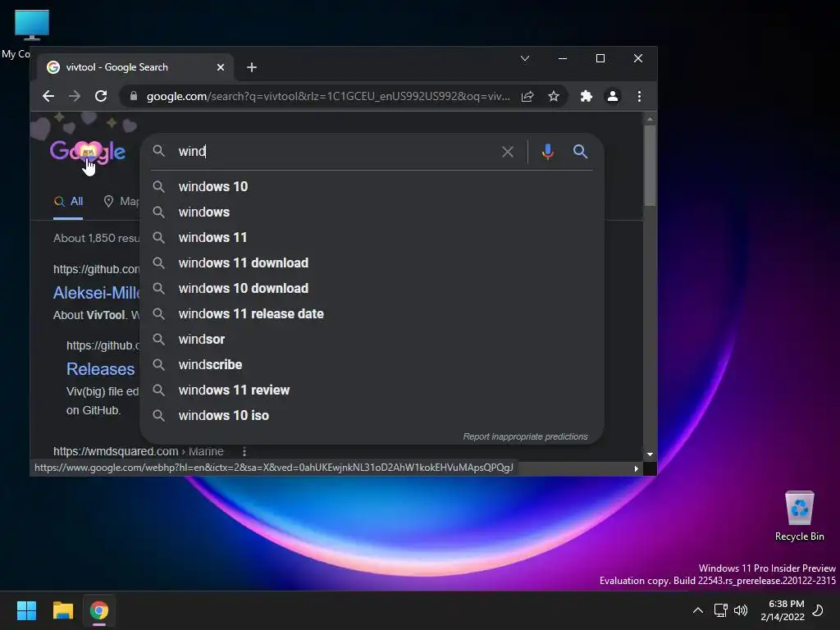Open the Maps results tab
840x630 pixels.
coord(121,202)
